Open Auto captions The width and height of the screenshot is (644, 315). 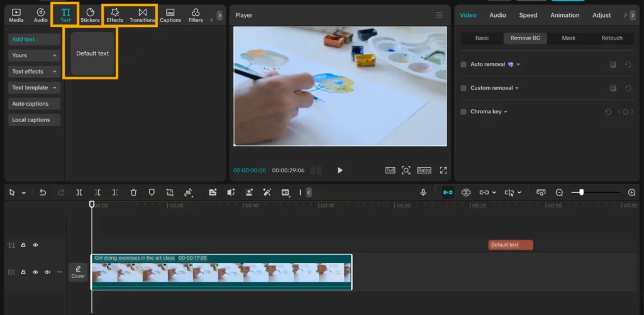click(34, 104)
